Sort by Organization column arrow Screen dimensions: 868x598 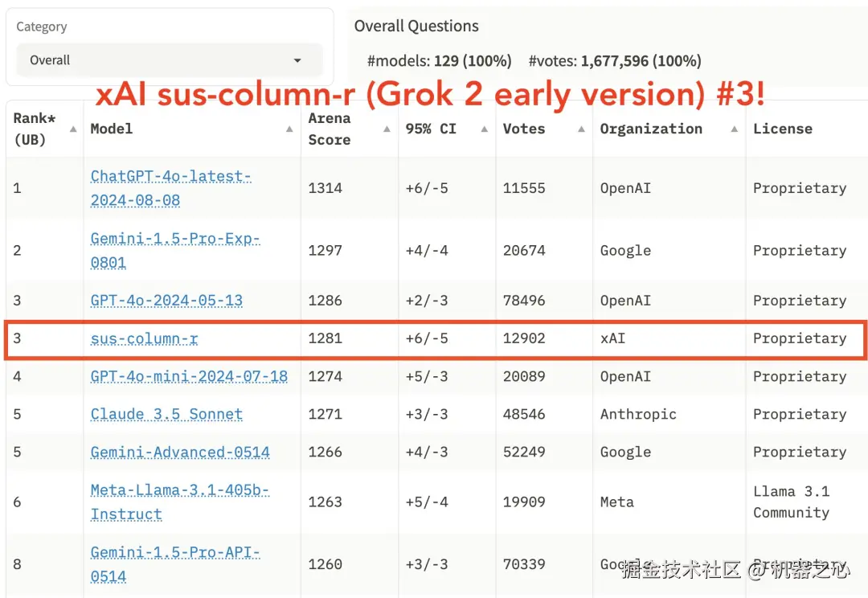tap(734, 129)
